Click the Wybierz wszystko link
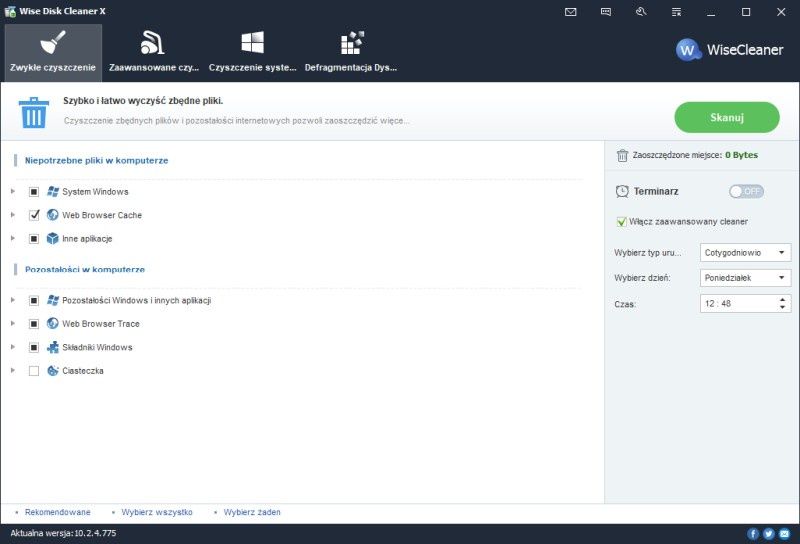 pyautogui.click(x=157, y=512)
